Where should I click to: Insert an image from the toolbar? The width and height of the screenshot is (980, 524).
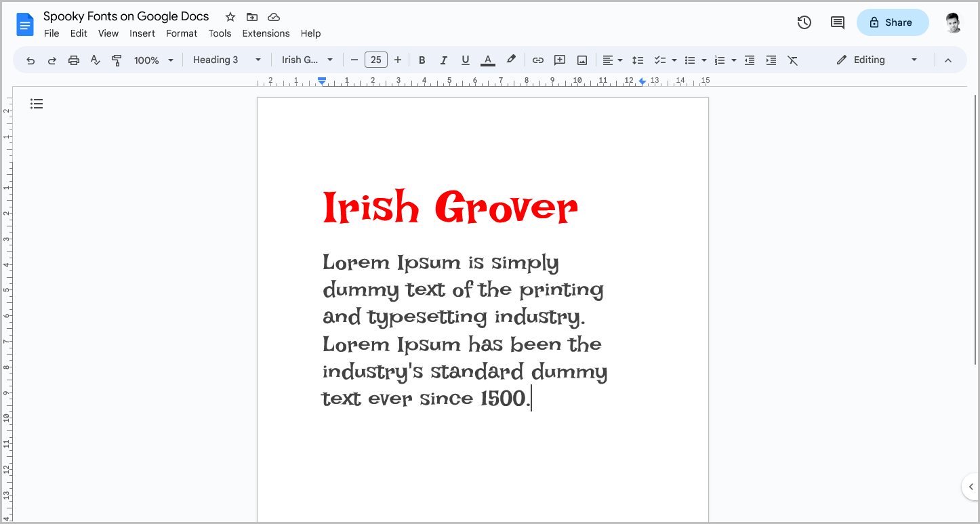(x=581, y=60)
